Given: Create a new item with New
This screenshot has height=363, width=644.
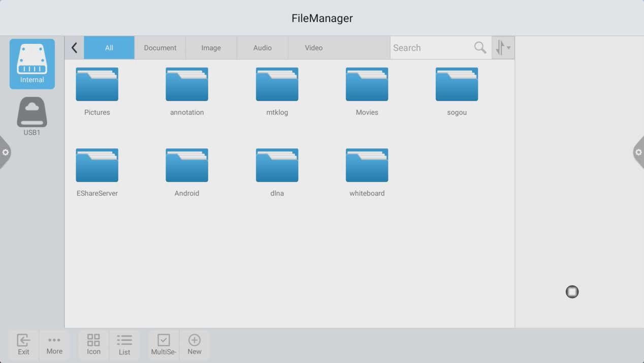Looking at the screenshot, I should point(195,345).
